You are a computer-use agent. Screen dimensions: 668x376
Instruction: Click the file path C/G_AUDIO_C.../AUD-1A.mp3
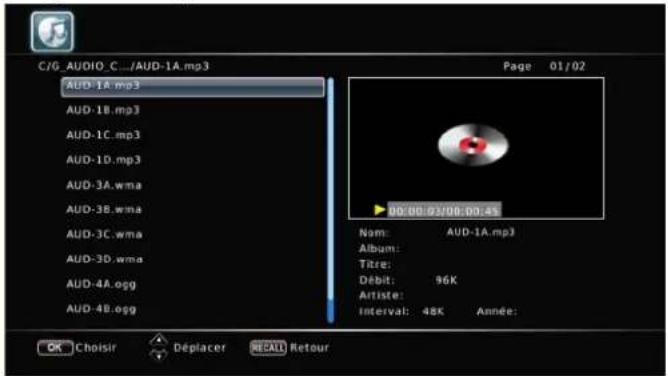point(124,66)
